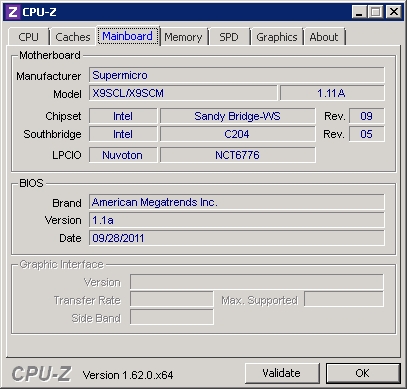Click the BIOS version 1.1a field
The width and height of the screenshot is (407, 389).
point(237,220)
